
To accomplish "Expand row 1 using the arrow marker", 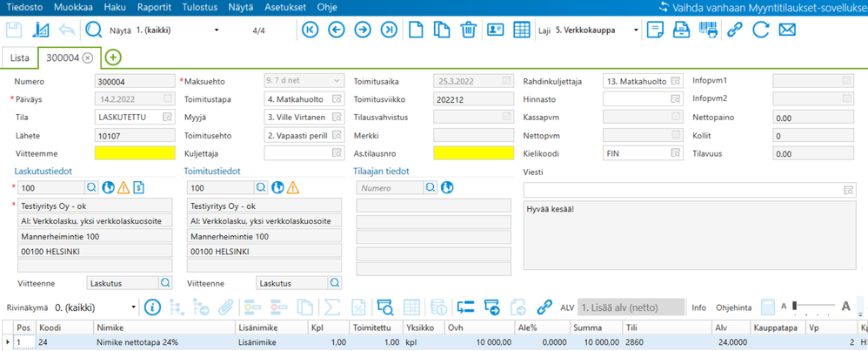I will [8, 343].
